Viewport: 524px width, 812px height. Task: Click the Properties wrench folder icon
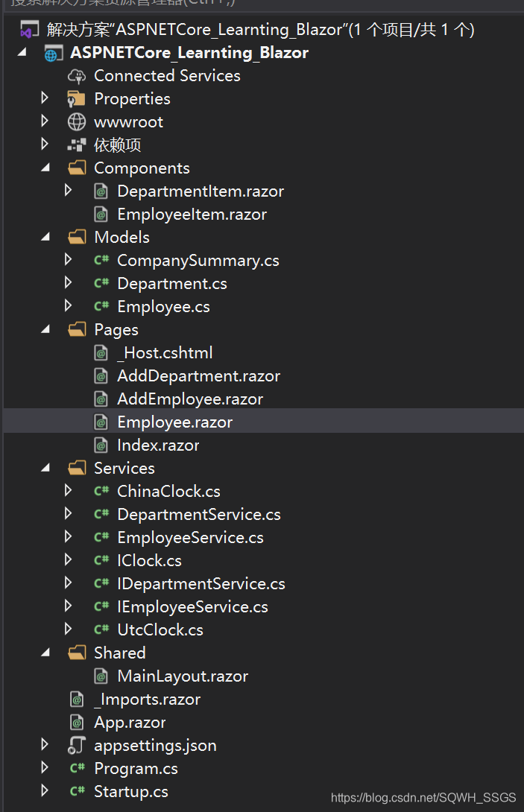77,99
